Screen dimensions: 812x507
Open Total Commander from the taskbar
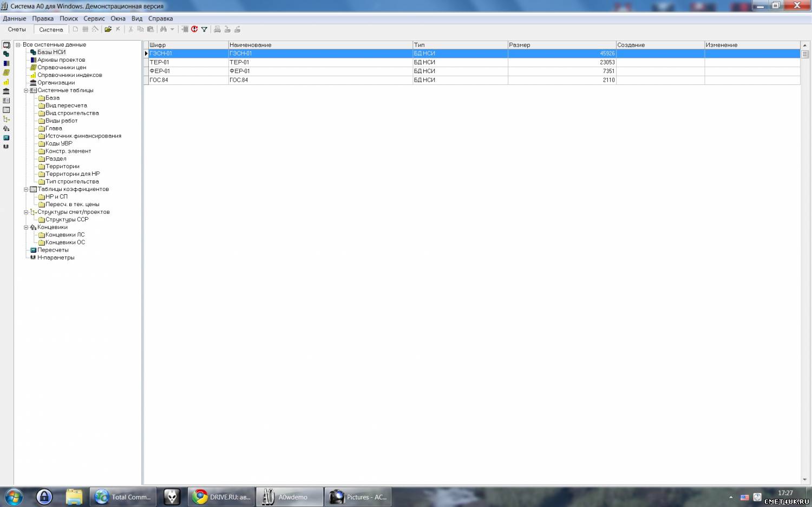123,497
